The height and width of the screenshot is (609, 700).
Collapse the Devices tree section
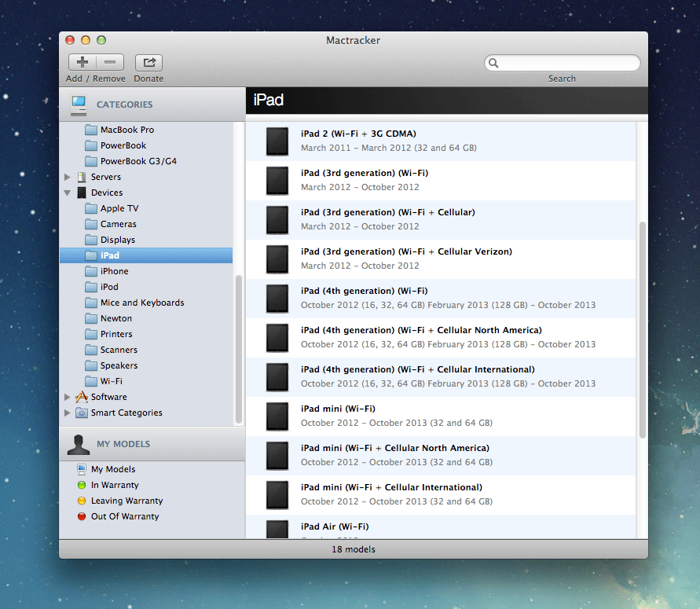coord(68,192)
